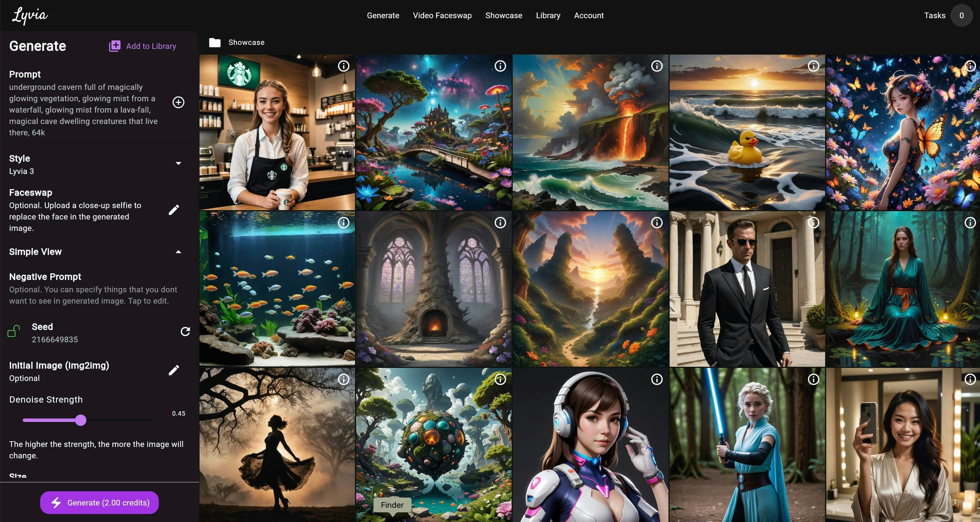Click the Denoise Strength slider handle
The image size is (980, 522).
click(81, 420)
